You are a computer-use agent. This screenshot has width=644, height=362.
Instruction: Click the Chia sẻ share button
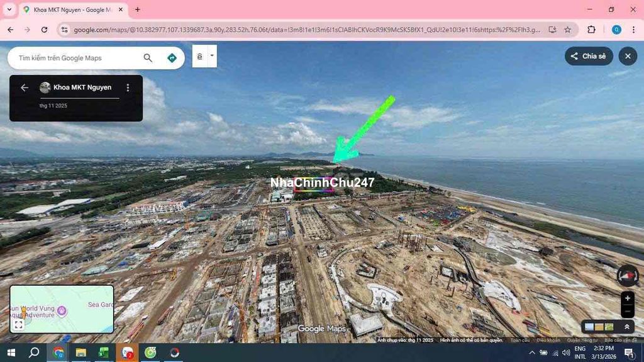[589, 56]
